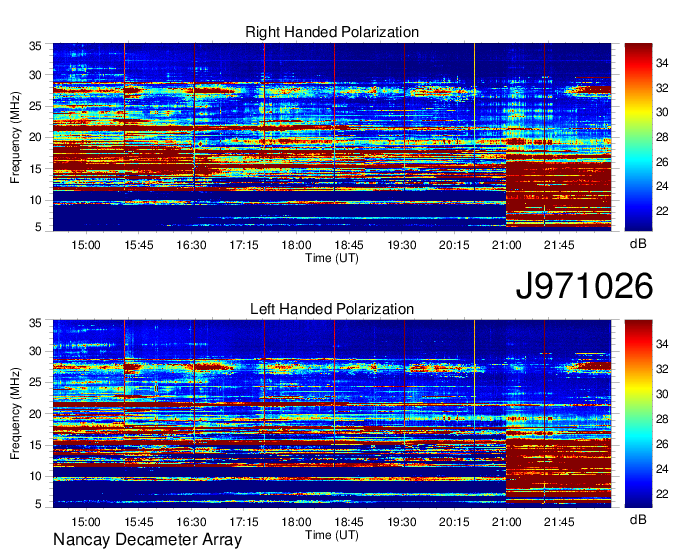The width and height of the screenshot is (680, 552).
Task: Click the 16:30 tick on Left Handed plot
Action: tap(191, 522)
